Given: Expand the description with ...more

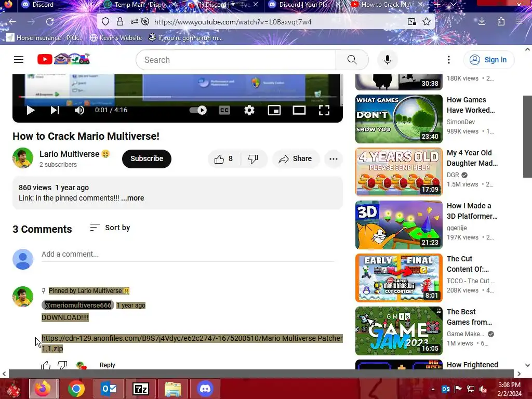Looking at the screenshot, I should 132,198.
